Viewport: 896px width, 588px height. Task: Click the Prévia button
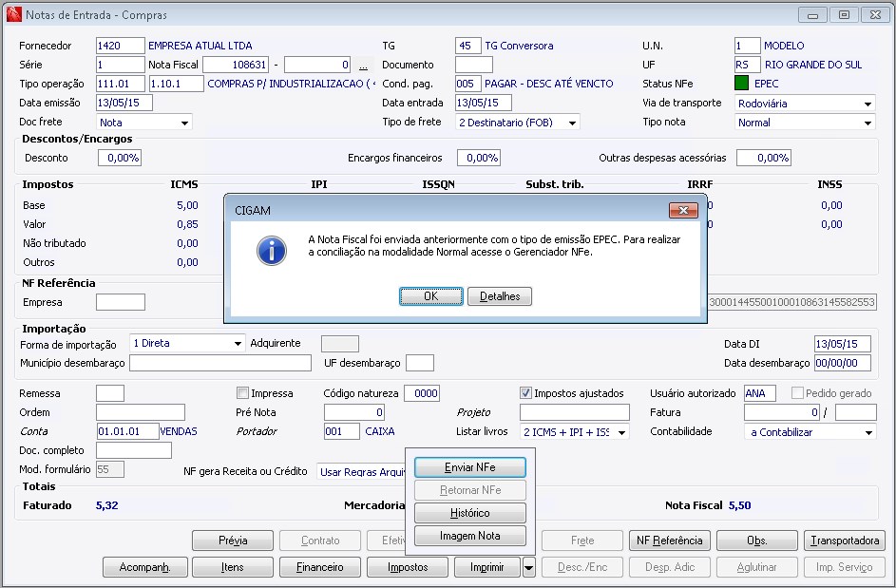click(x=233, y=541)
